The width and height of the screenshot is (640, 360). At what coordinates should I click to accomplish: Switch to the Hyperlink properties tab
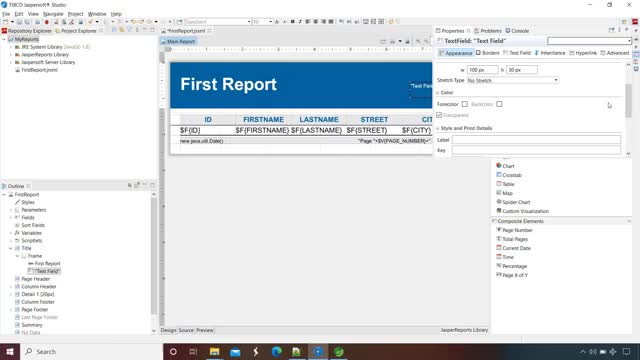click(x=583, y=53)
